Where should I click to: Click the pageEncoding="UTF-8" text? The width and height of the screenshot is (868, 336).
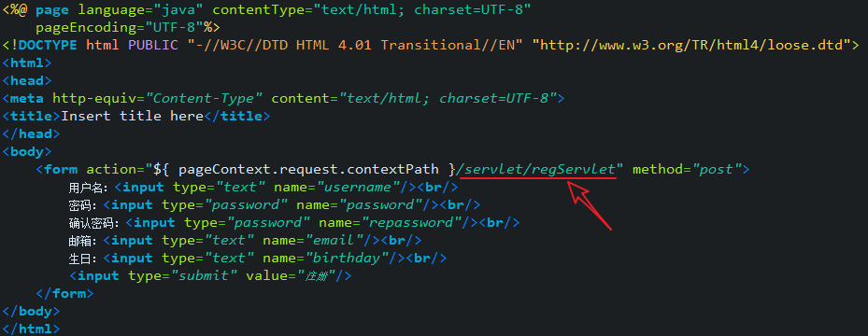[119, 28]
